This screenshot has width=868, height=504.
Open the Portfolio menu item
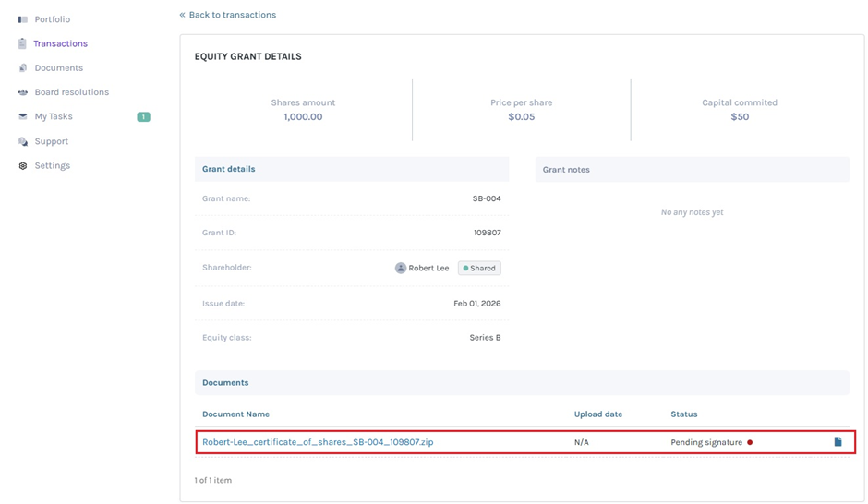pos(52,19)
